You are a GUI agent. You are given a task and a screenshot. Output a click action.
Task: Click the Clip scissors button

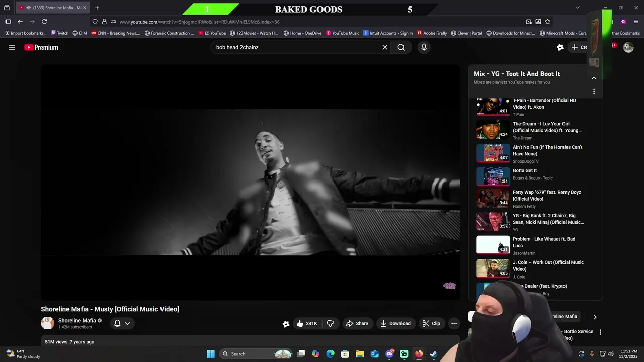click(431, 324)
